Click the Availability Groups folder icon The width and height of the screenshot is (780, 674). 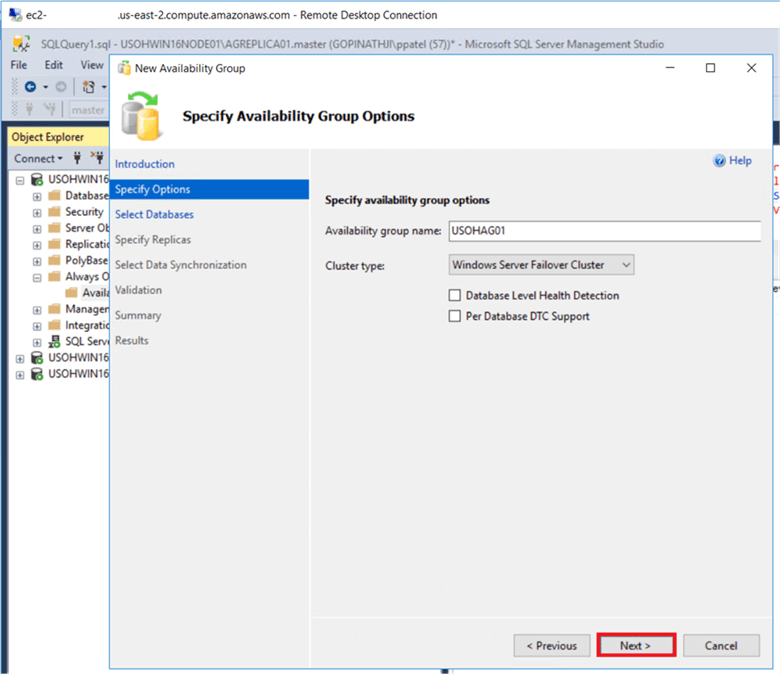tap(72, 292)
